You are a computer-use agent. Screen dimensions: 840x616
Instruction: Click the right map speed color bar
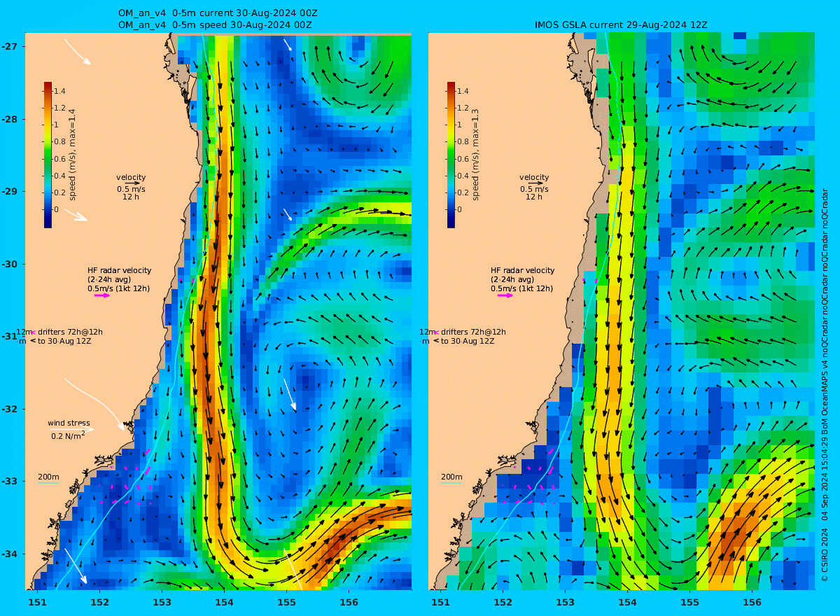pyautogui.click(x=451, y=155)
